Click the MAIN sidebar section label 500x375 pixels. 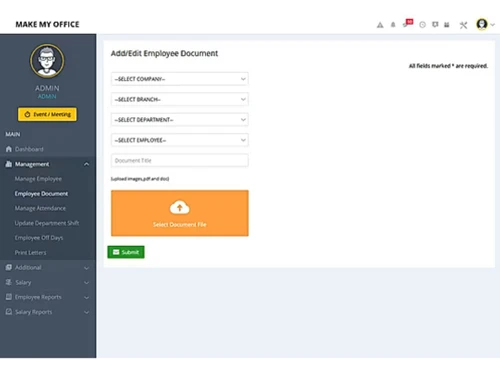(x=13, y=134)
